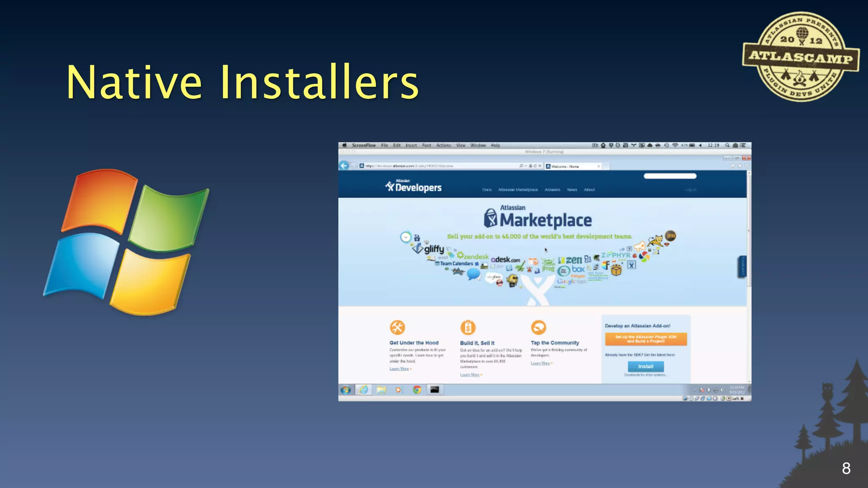Screen dimensions: 868x488
Task: Open Learn More under Get Under the Hood
Action: pyautogui.click(x=399, y=369)
